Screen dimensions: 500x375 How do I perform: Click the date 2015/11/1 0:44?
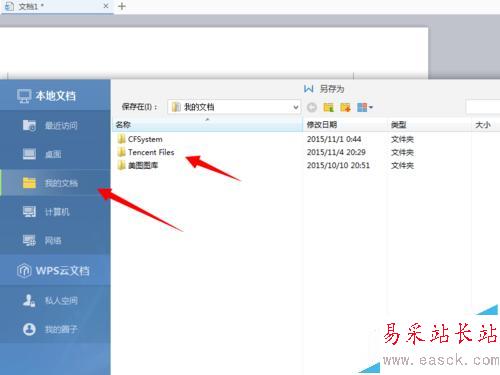334,139
